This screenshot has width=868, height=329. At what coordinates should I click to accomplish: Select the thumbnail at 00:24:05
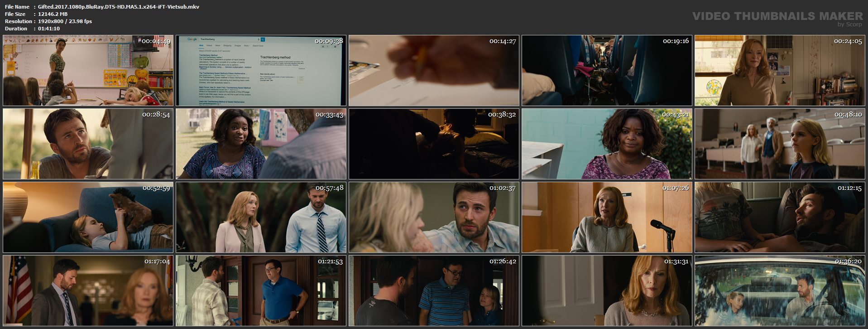tap(780, 71)
